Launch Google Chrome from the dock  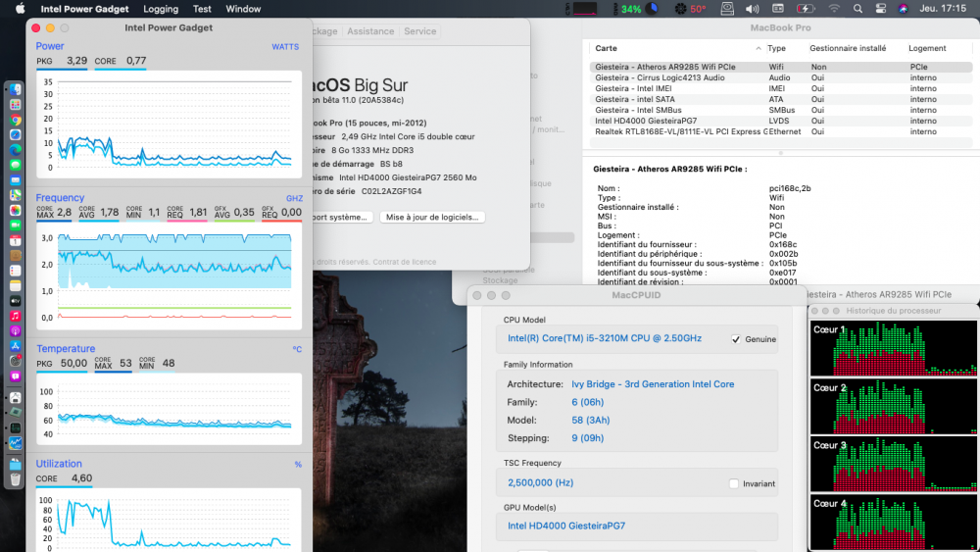click(x=16, y=120)
